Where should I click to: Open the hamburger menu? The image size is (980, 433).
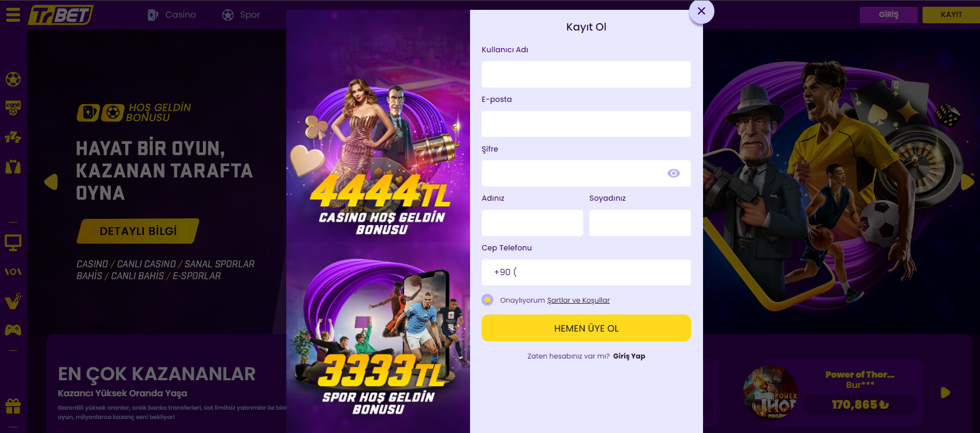[13, 14]
